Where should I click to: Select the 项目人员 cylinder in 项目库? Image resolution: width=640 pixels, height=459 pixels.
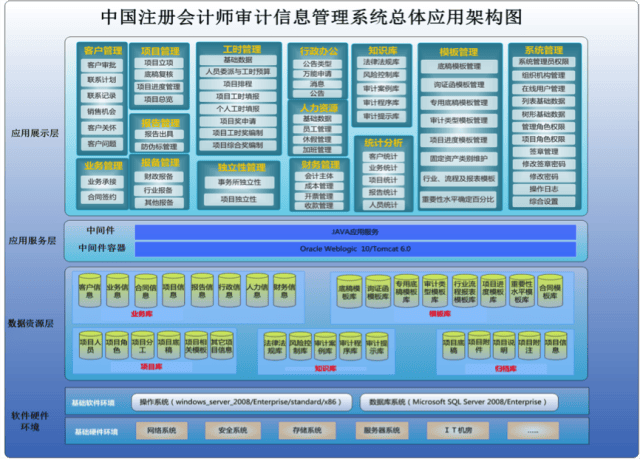click(x=90, y=345)
